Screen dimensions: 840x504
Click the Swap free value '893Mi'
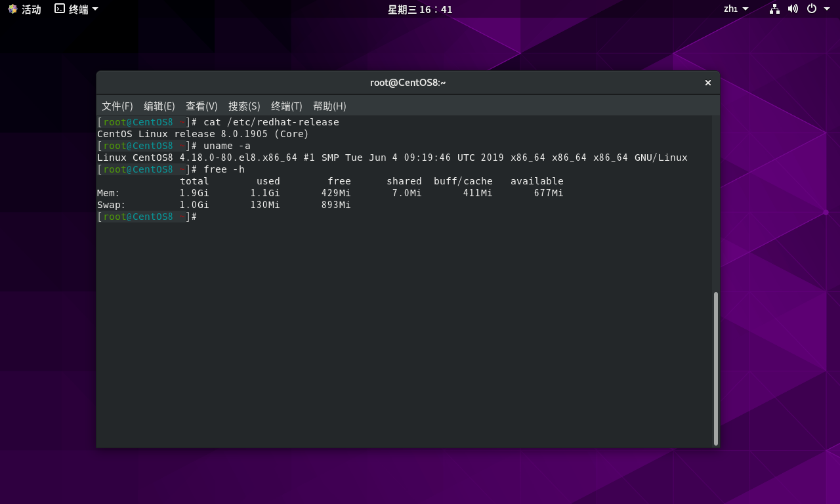tap(336, 205)
